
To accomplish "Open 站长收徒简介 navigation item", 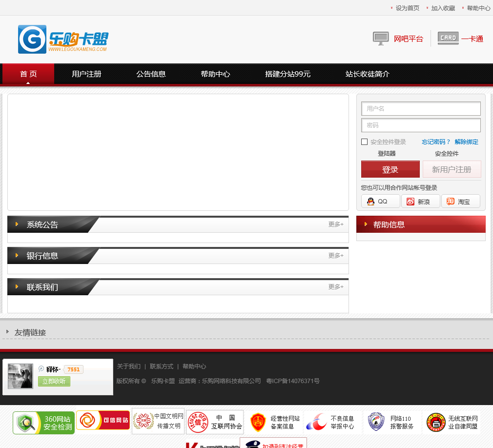I will pyautogui.click(x=367, y=74).
